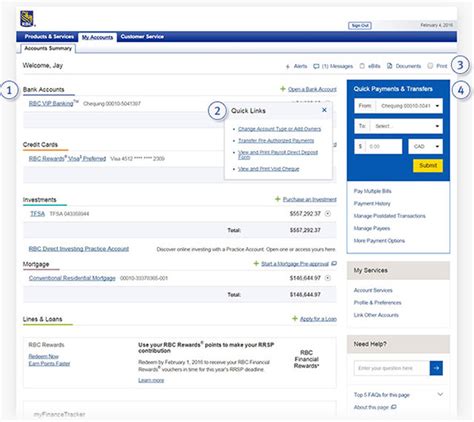Open Conventional Residential Mortgage link
The image size is (474, 422).
72,278
